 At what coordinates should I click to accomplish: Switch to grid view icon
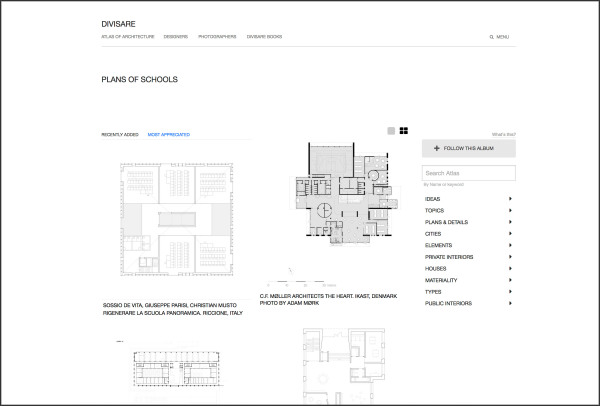click(x=403, y=130)
